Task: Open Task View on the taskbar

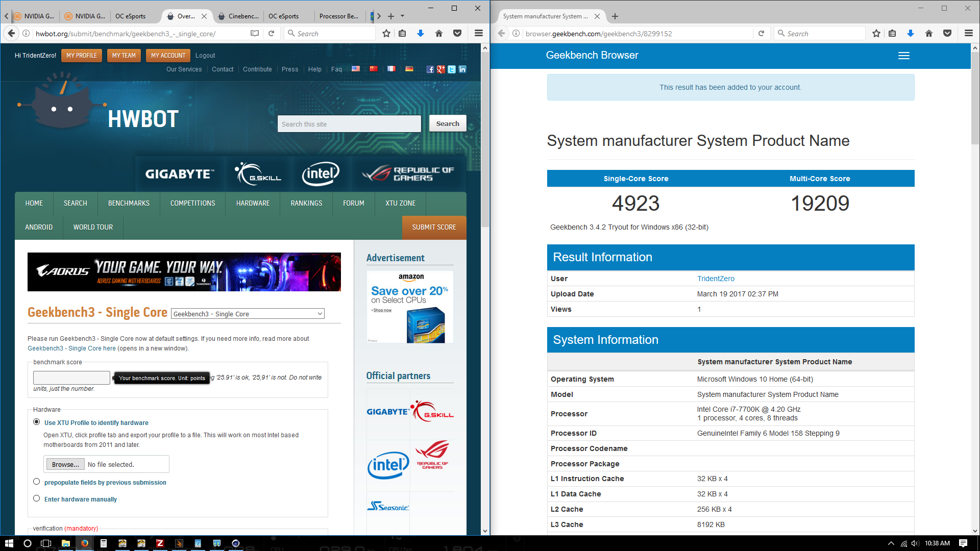Action: 46,543
